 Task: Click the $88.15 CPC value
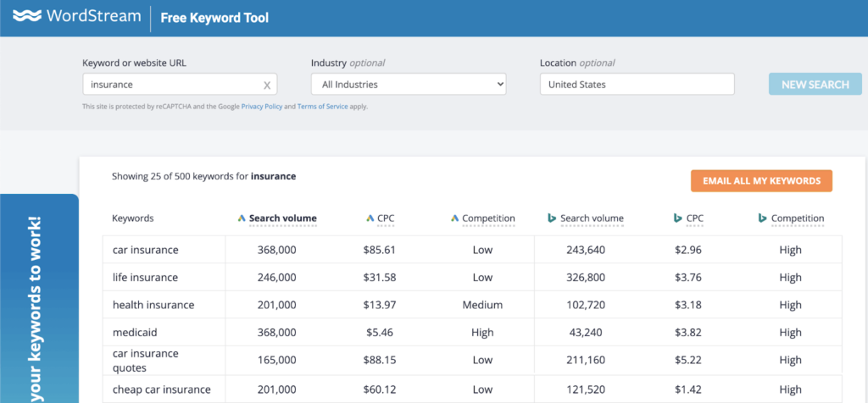(x=380, y=361)
